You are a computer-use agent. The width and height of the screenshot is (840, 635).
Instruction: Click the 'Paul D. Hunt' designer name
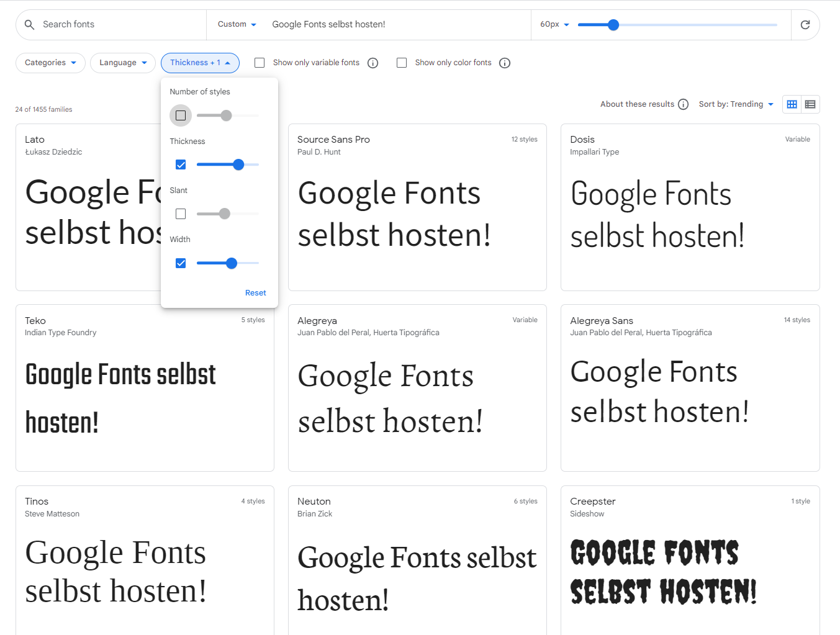click(x=319, y=152)
